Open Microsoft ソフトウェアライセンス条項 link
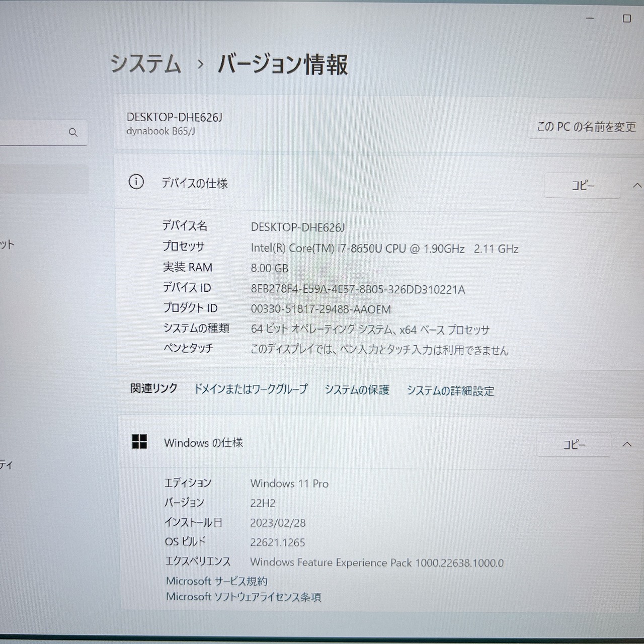The width and height of the screenshot is (644, 644). (x=244, y=597)
